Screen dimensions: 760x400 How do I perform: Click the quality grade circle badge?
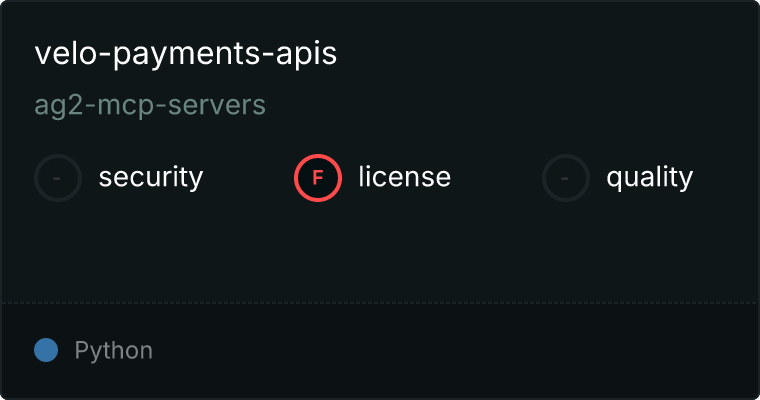pyautogui.click(x=566, y=178)
